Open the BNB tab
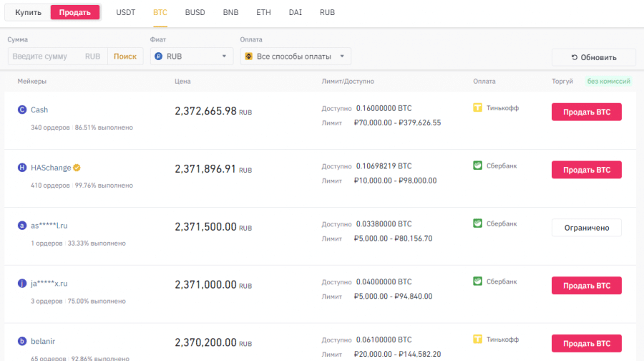Viewport: 644px width, 361px height. point(231,12)
